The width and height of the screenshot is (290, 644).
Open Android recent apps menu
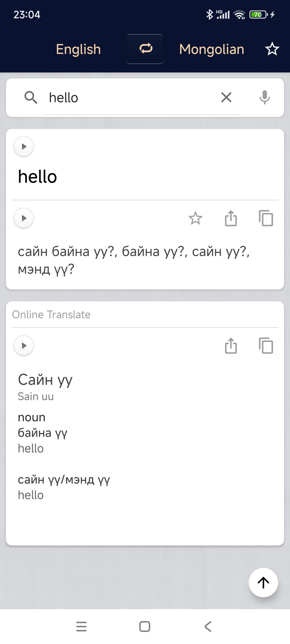click(x=81, y=627)
